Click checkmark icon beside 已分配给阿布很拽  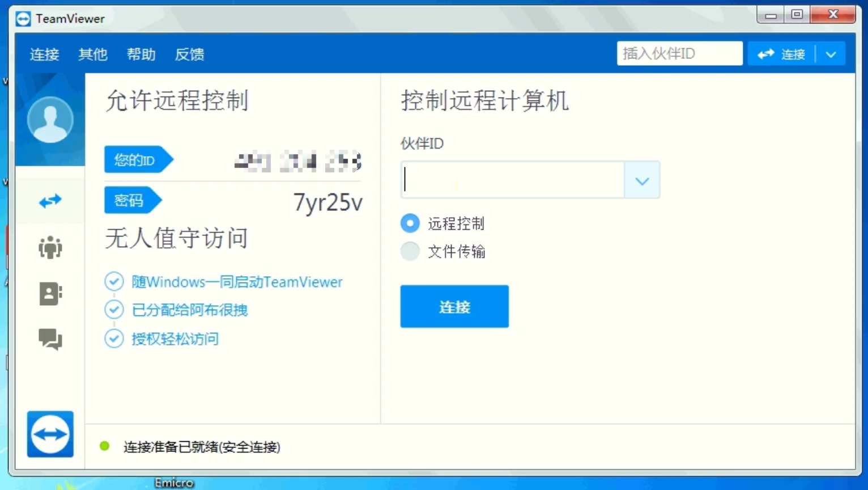(x=114, y=309)
